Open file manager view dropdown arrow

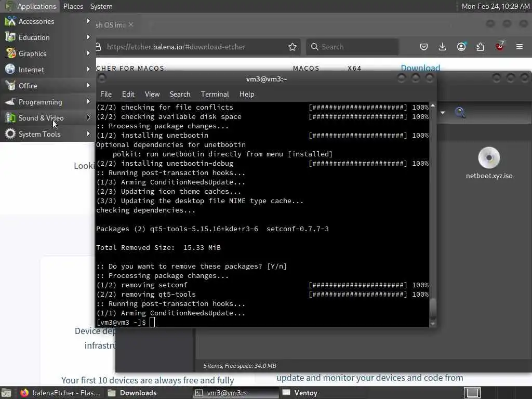(x=443, y=112)
